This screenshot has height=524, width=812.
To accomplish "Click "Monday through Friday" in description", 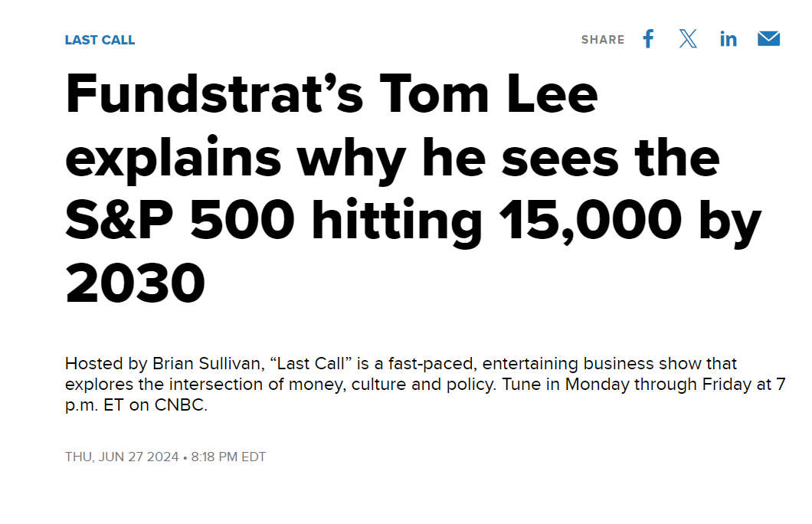I will click(656, 385).
